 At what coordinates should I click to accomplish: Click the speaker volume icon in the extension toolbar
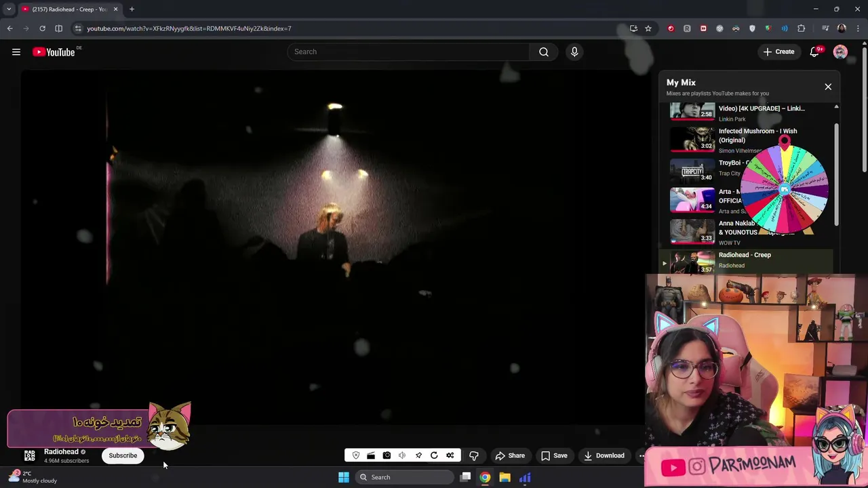coord(402,455)
